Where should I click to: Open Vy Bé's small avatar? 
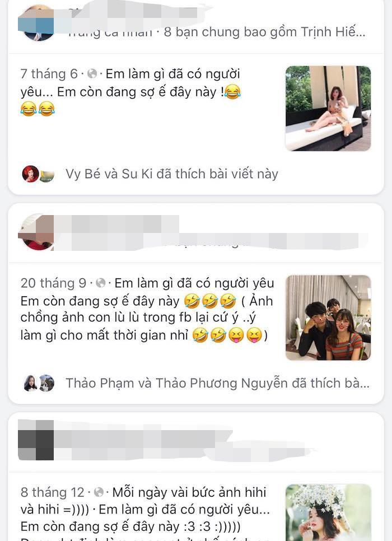(x=30, y=174)
